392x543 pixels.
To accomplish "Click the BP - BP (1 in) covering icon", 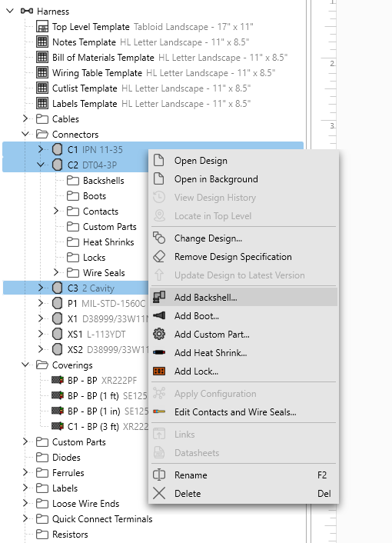I will 58,411.
